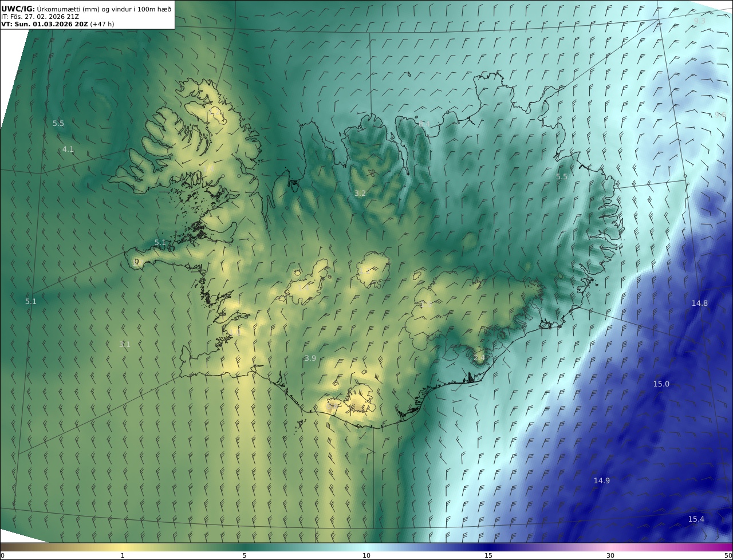Click the colorbar tick label 10

pos(366,555)
